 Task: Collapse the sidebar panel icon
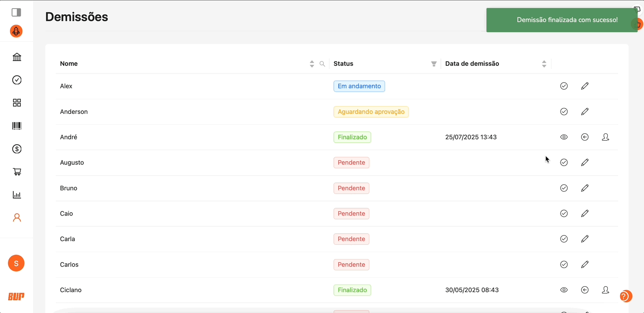(16, 12)
